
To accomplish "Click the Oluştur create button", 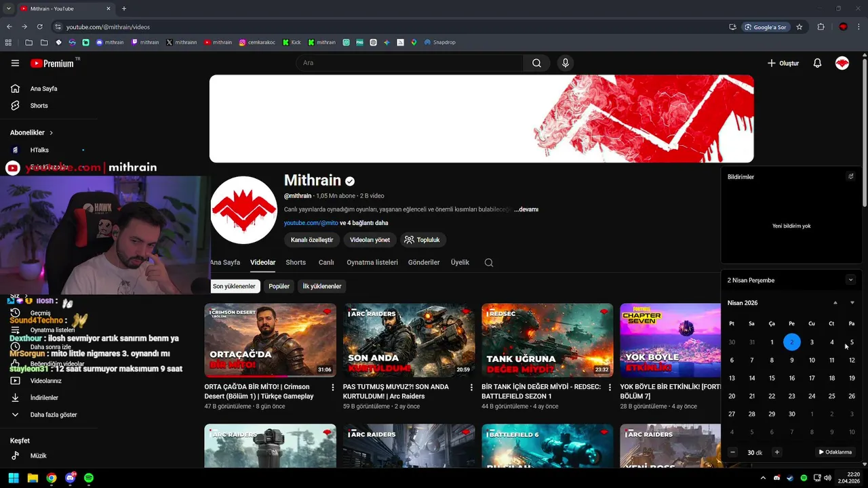I will [x=783, y=63].
